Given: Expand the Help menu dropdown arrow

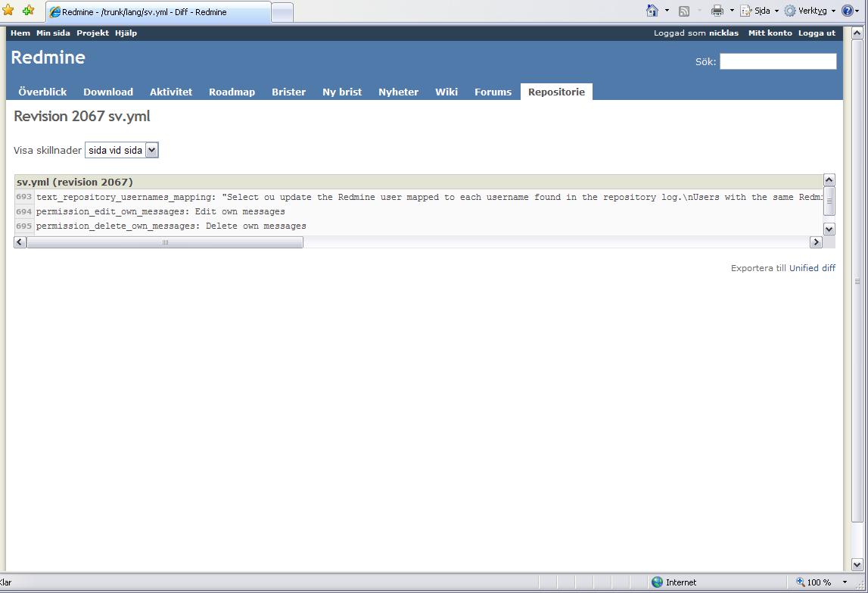Looking at the screenshot, I should [x=857, y=11].
